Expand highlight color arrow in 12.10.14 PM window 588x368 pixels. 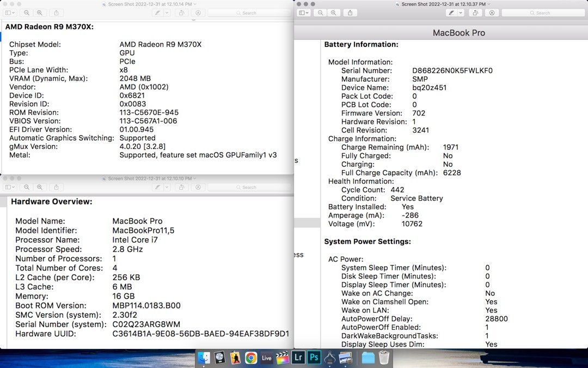pos(167,13)
